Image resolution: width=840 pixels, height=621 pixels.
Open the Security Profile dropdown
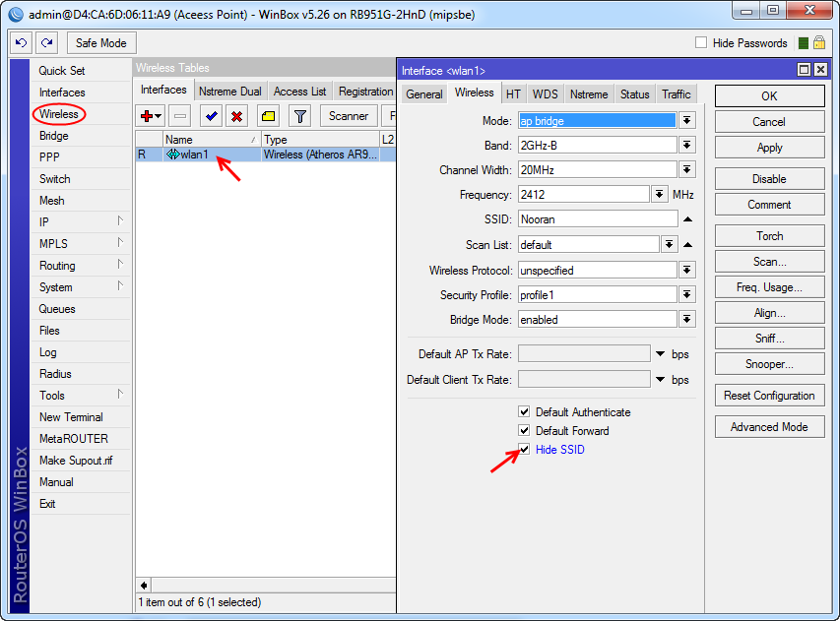[x=686, y=295]
